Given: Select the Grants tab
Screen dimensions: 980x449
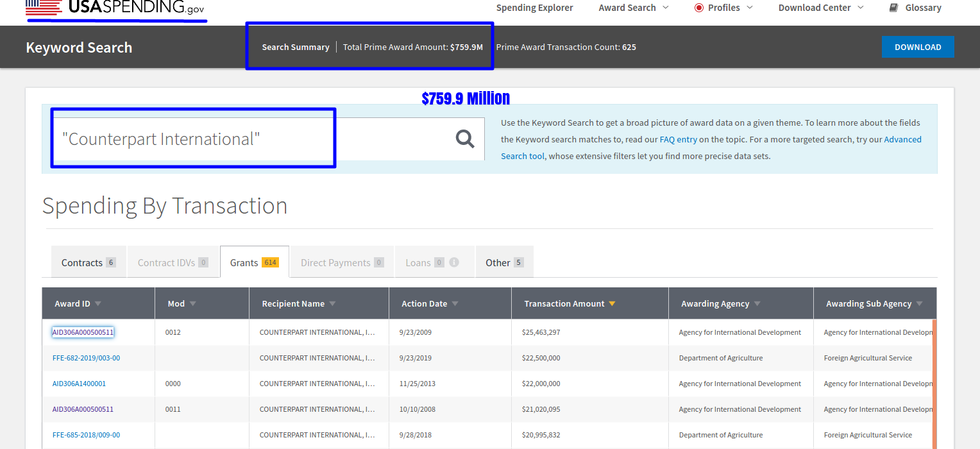Looking at the screenshot, I should coord(255,262).
